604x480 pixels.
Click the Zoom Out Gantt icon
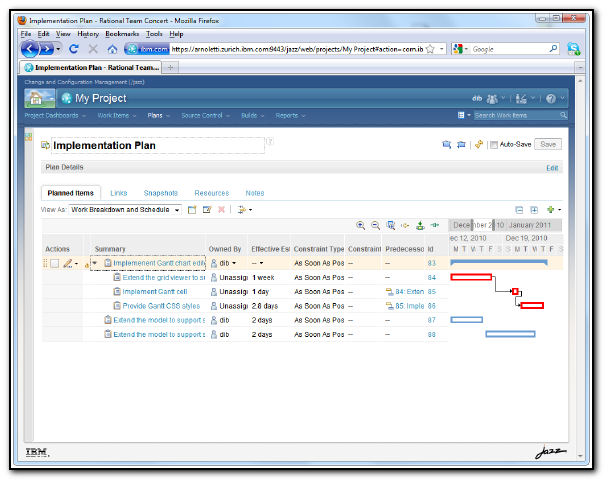point(375,225)
